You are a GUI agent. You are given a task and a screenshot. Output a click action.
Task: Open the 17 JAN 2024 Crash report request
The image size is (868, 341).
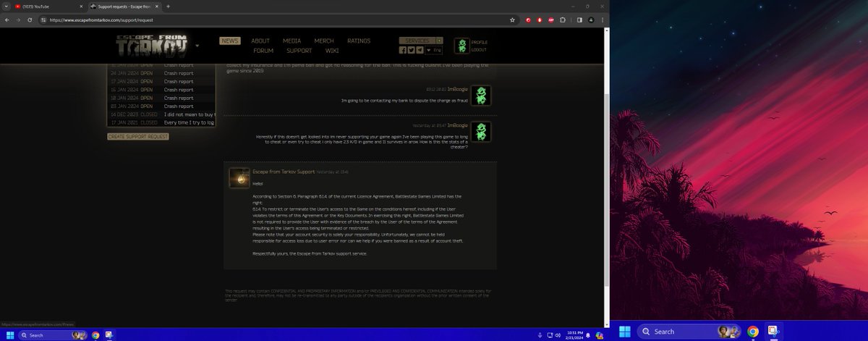161,82
